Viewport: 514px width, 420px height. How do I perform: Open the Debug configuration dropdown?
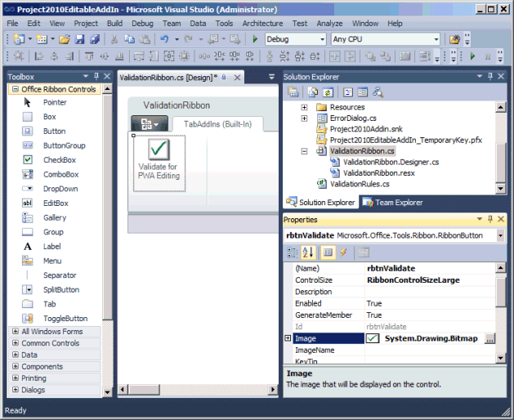point(322,39)
